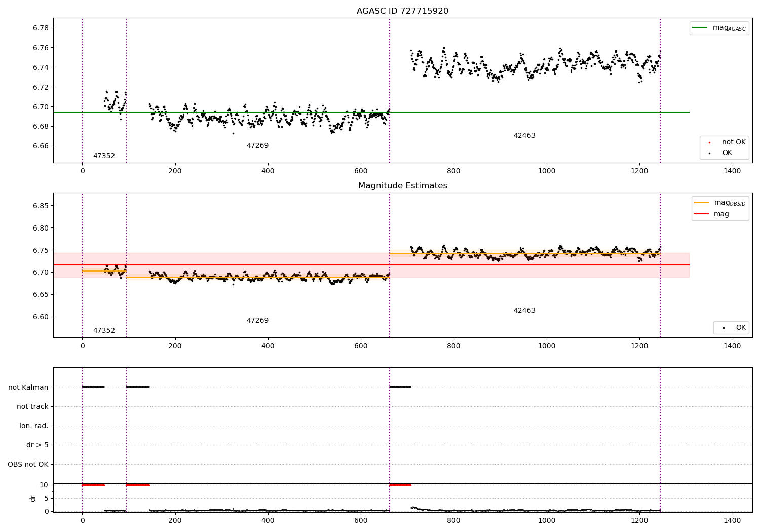Select the 6.68 y-axis tick label
Viewport: 760px width, 532px height.
tap(41, 126)
